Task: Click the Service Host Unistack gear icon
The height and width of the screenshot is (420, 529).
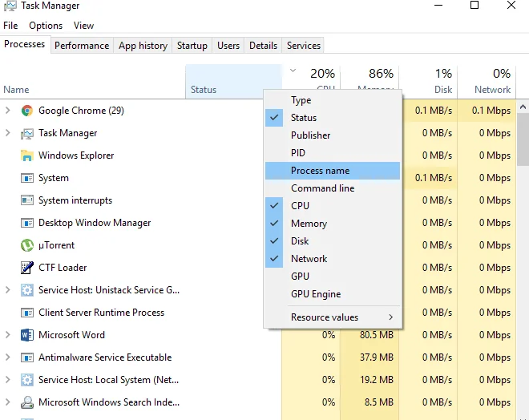Action: click(x=27, y=290)
